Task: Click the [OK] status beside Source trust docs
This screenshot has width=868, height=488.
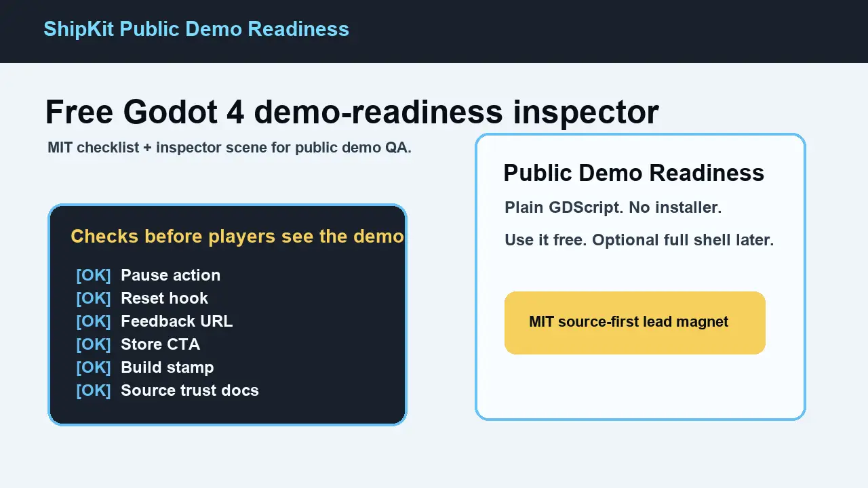Action: [94, 390]
